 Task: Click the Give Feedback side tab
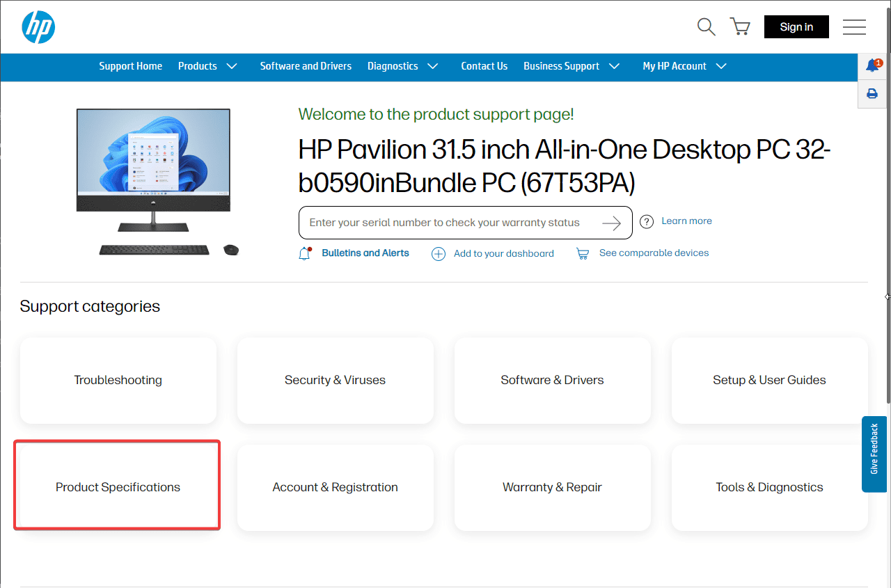coord(874,454)
